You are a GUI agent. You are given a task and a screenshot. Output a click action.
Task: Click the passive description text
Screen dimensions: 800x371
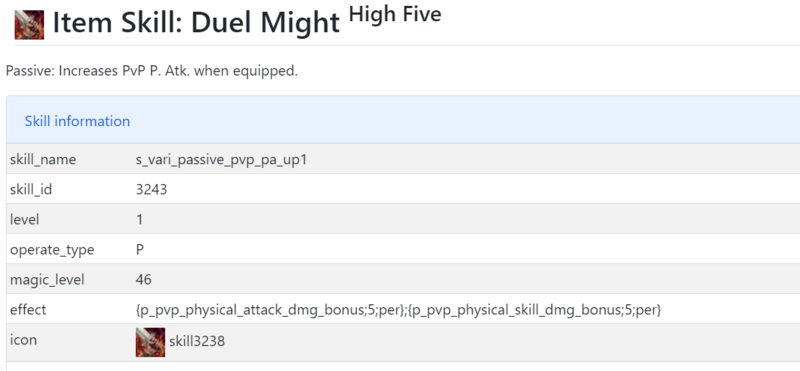(152, 71)
